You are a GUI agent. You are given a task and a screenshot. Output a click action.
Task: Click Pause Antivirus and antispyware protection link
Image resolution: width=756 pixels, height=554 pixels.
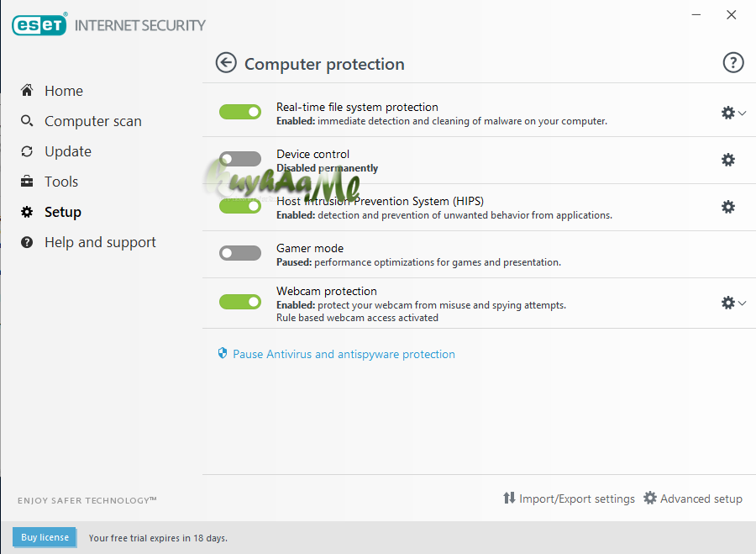(x=344, y=354)
